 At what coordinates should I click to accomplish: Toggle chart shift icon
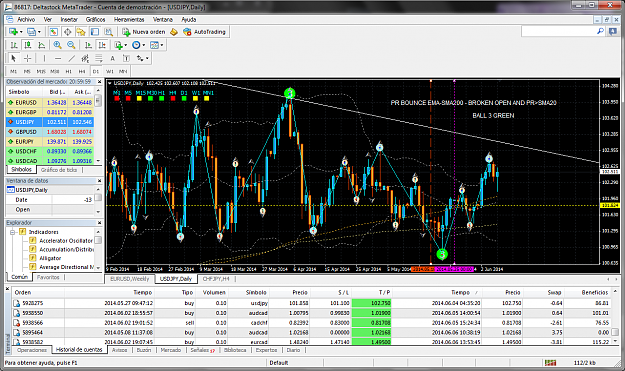(102, 45)
